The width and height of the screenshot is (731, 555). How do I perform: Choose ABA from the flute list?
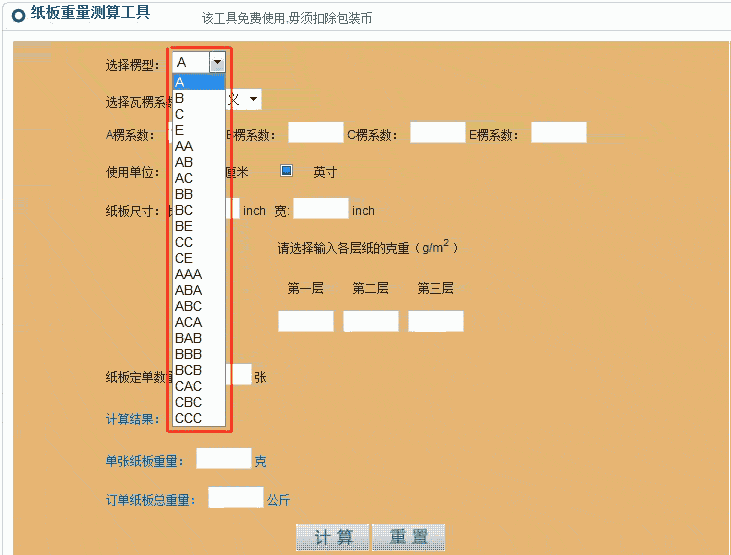[199, 290]
